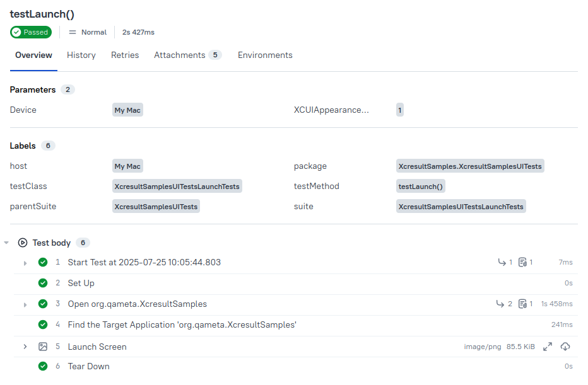The image size is (588, 385).
Task: Select the Tear Down step row
Action: [295, 367]
